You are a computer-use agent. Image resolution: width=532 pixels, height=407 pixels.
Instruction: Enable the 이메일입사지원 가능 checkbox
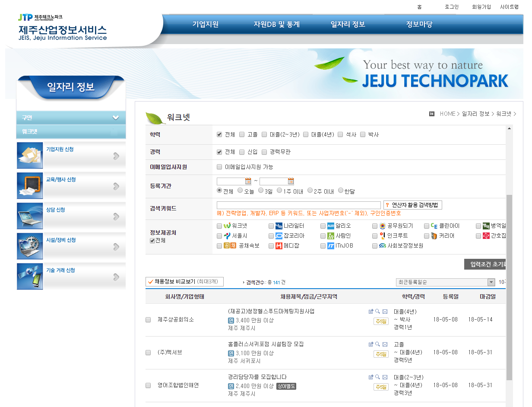(219, 167)
